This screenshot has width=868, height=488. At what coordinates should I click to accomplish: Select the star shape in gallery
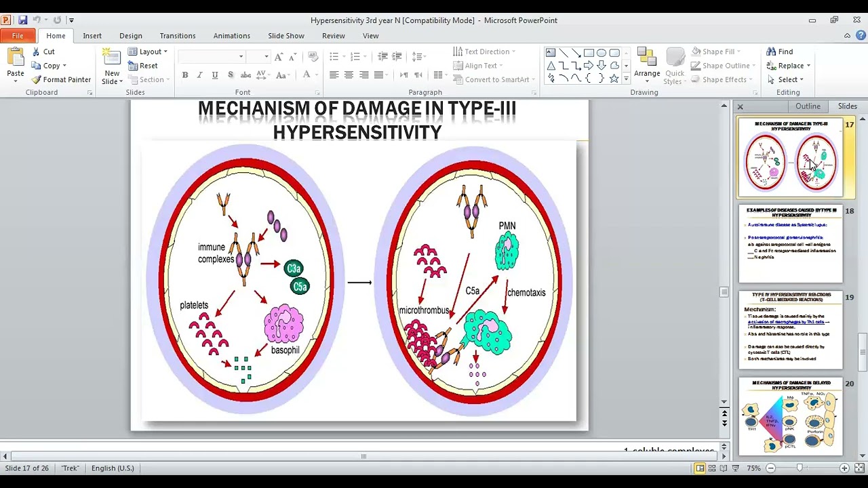pyautogui.click(x=614, y=79)
